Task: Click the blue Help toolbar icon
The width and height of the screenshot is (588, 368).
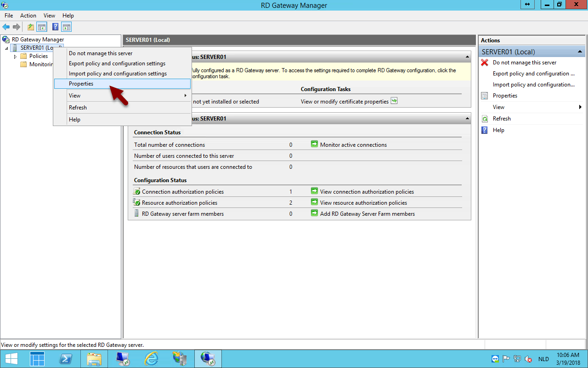Action: tap(55, 27)
